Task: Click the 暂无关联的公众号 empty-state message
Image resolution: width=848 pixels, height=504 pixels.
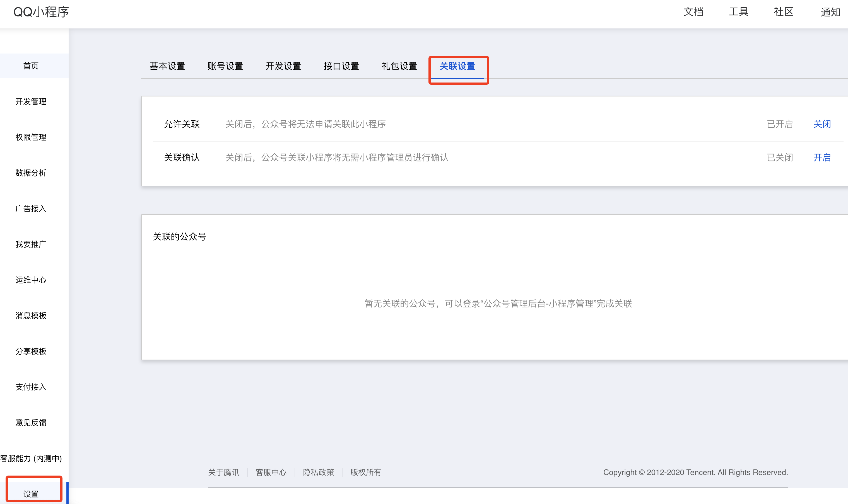Action: coord(498,304)
